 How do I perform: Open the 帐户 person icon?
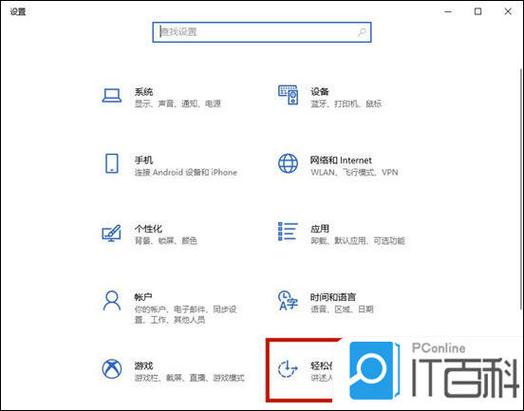coord(112,301)
